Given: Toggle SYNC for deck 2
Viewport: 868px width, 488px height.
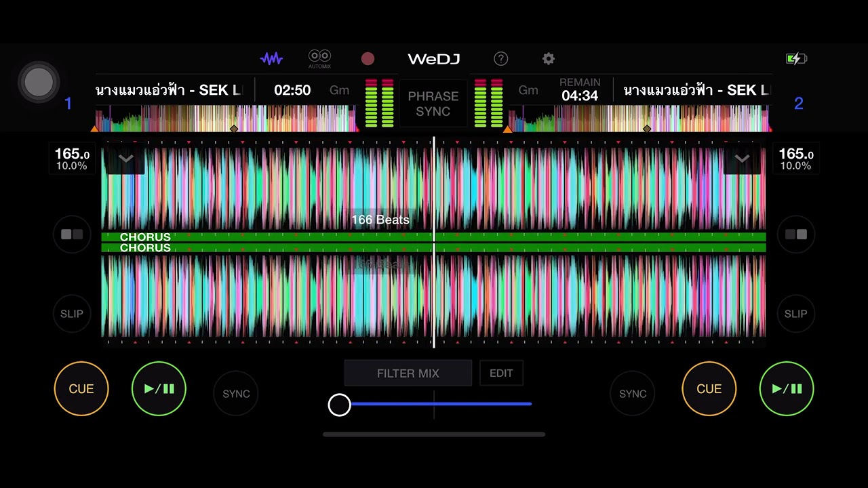Looking at the screenshot, I should pyautogui.click(x=633, y=394).
